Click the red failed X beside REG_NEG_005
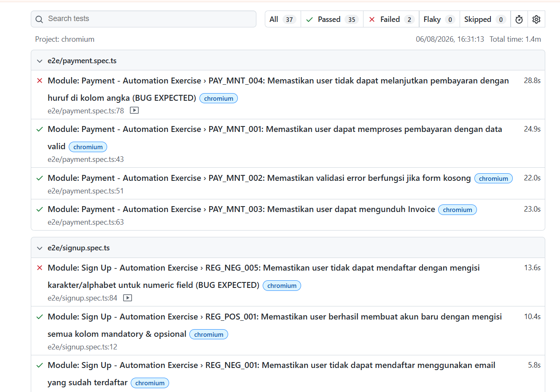 pyautogui.click(x=40, y=268)
